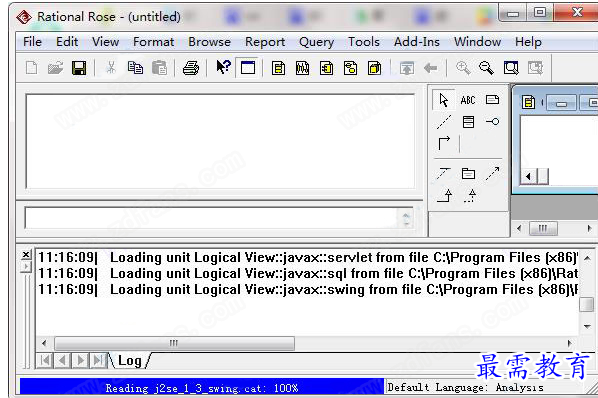
Task: Select the Dependency dashed arrow tool
Action: 492,173
